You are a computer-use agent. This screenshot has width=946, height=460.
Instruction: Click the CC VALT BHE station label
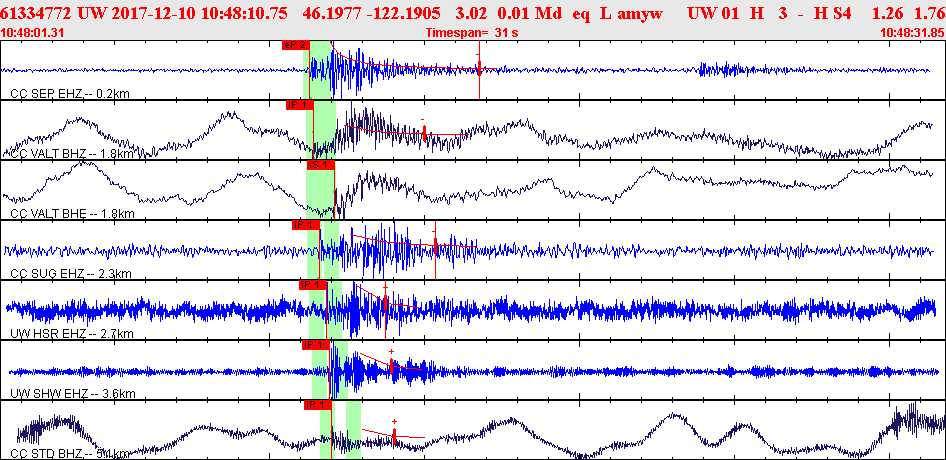pyautogui.click(x=72, y=214)
